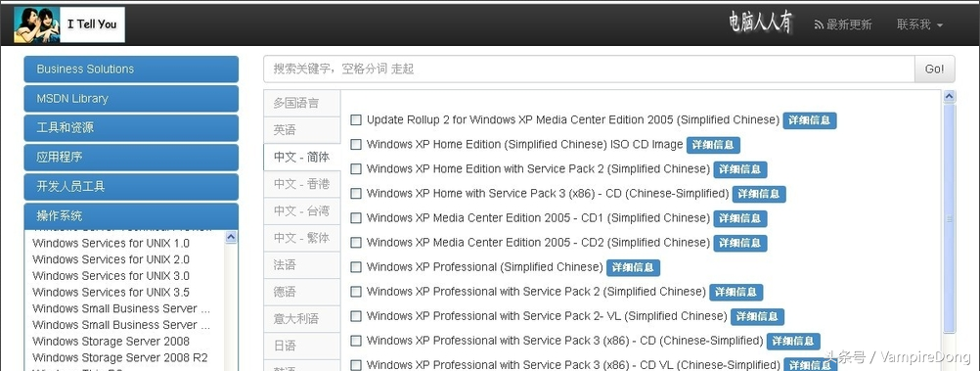Check Windows XP Media Center 2005 CD2
The width and height of the screenshot is (980, 371).
click(356, 242)
